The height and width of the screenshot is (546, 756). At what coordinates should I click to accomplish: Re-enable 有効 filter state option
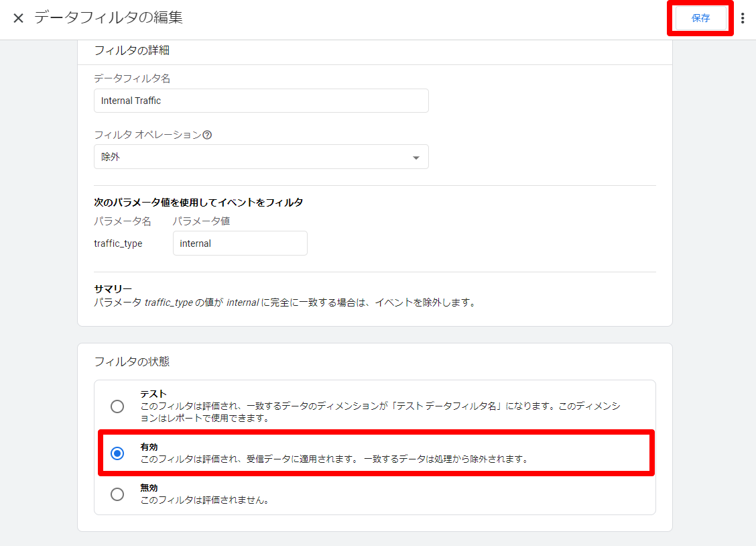pyautogui.click(x=117, y=453)
